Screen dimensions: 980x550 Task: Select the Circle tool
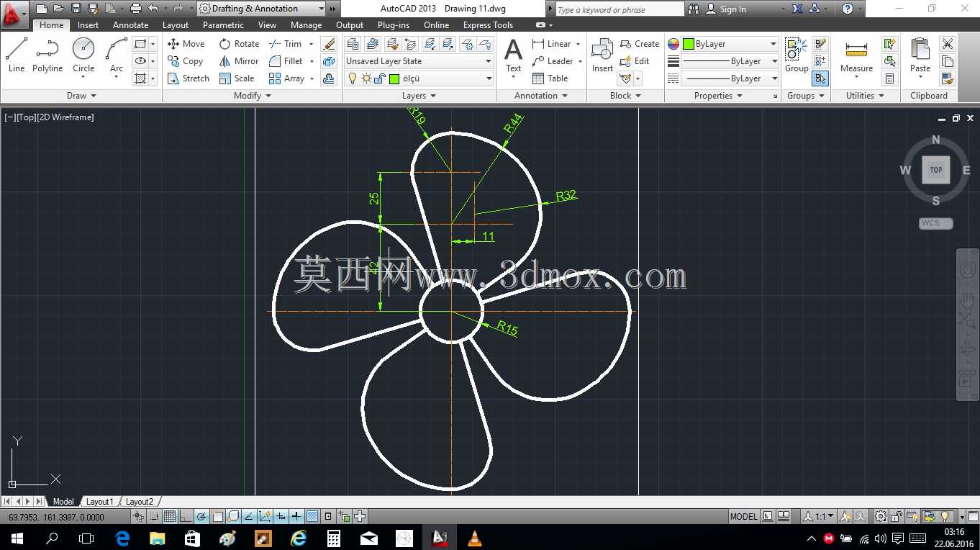pos(83,55)
